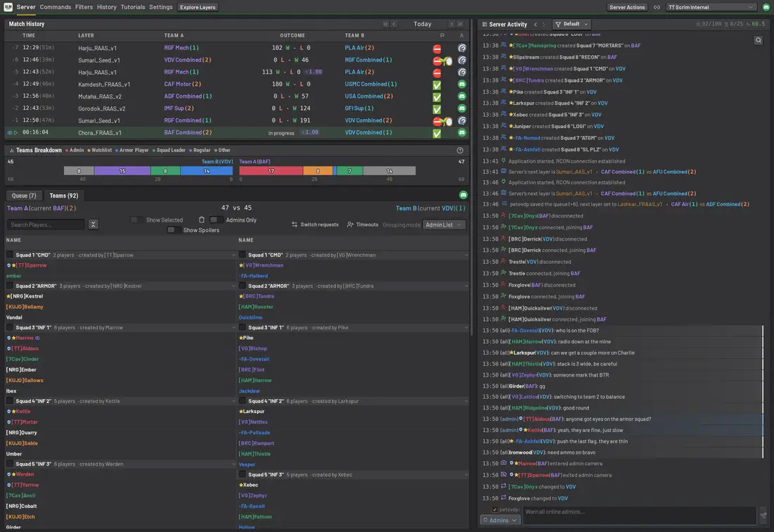Image resolution: width=774 pixels, height=532 pixels.
Task: Open the Server menu
Action: (25, 7)
